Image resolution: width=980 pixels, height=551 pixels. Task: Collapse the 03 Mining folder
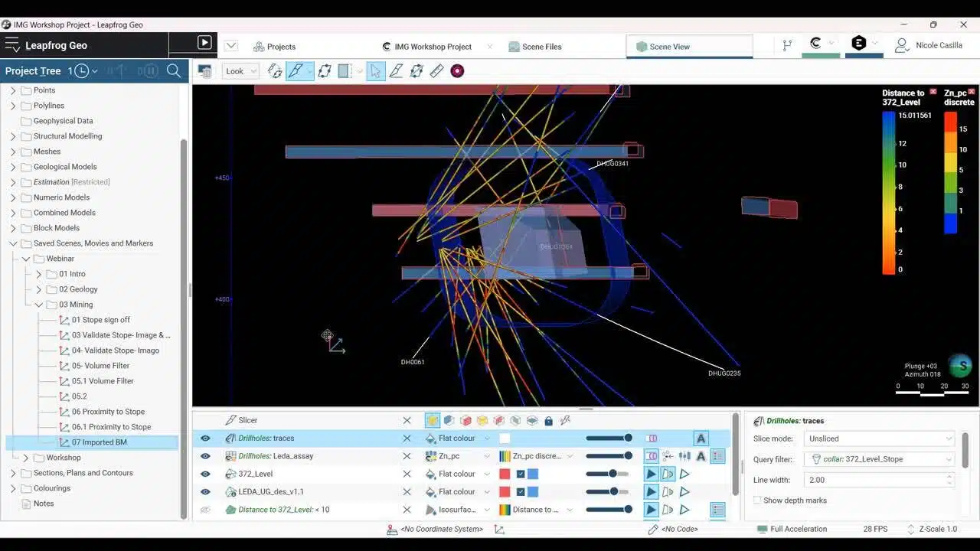pyautogui.click(x=39, y=305)
